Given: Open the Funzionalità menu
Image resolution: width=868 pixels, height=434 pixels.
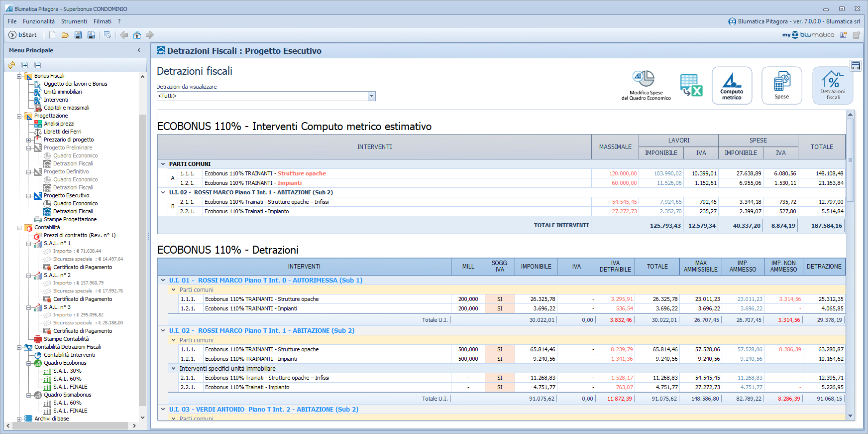Looking at the screenshot, I should (39, 21).
